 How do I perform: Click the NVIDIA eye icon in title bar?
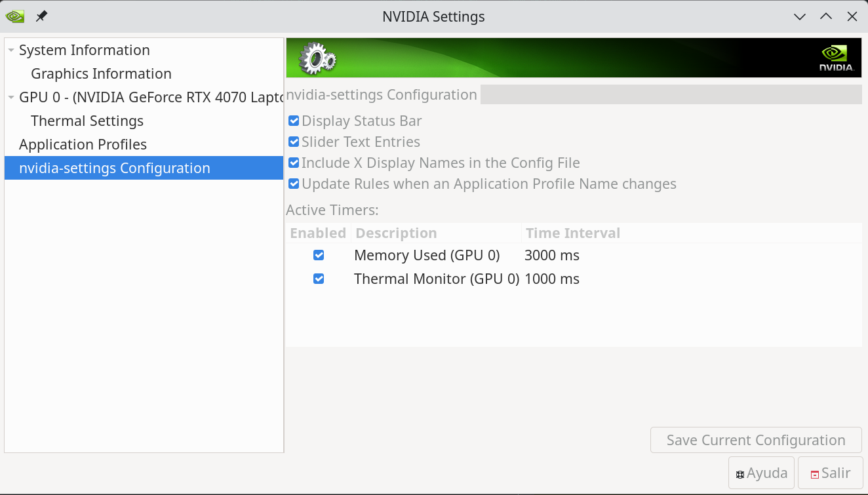click(x=15, y=16)
